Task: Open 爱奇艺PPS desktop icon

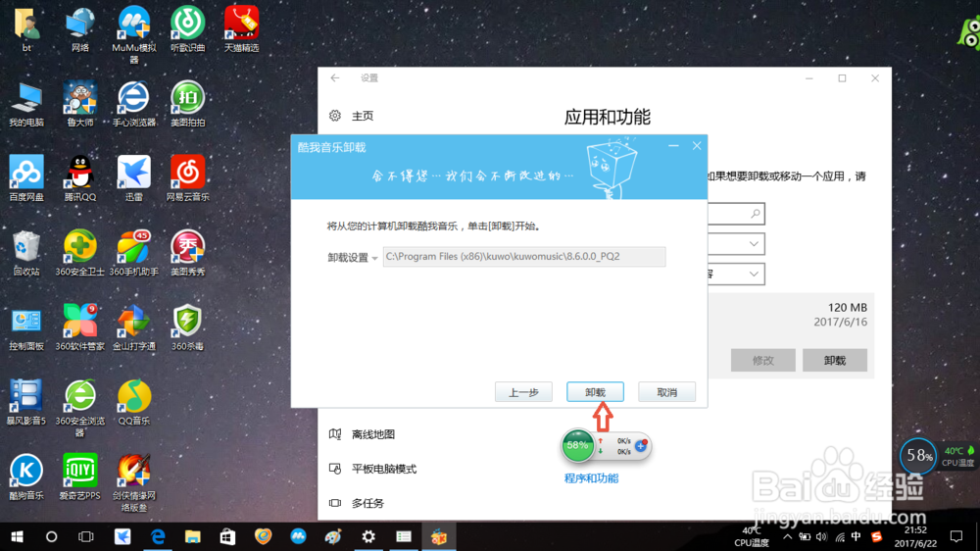Action: (80, 477)
